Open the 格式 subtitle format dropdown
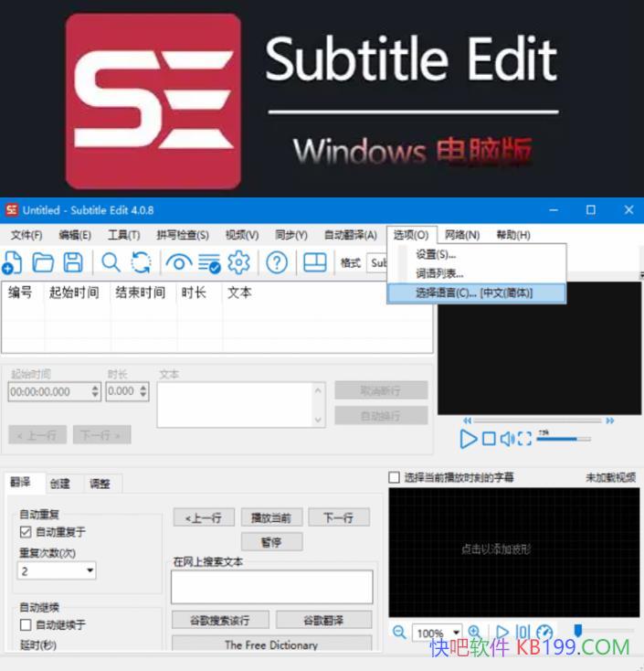Viewport: 644px width, 671px height. coord(377,263)
